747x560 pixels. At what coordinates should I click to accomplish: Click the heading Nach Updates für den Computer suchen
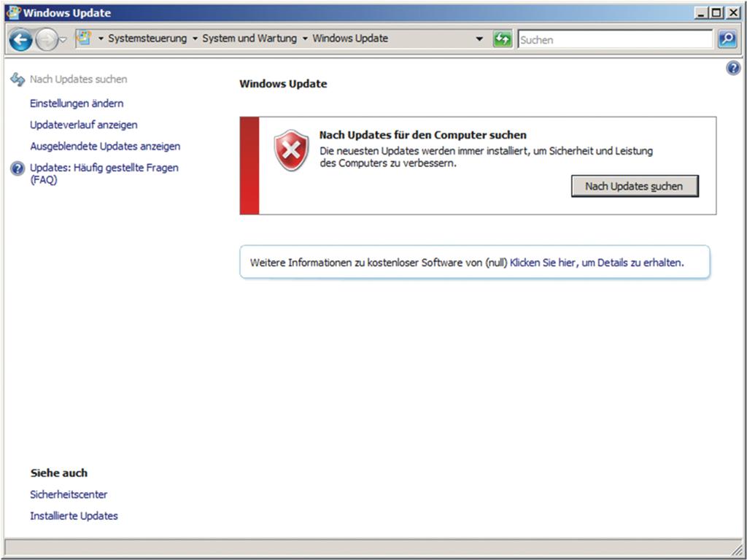pyautogui.click(x=423, y=135)
